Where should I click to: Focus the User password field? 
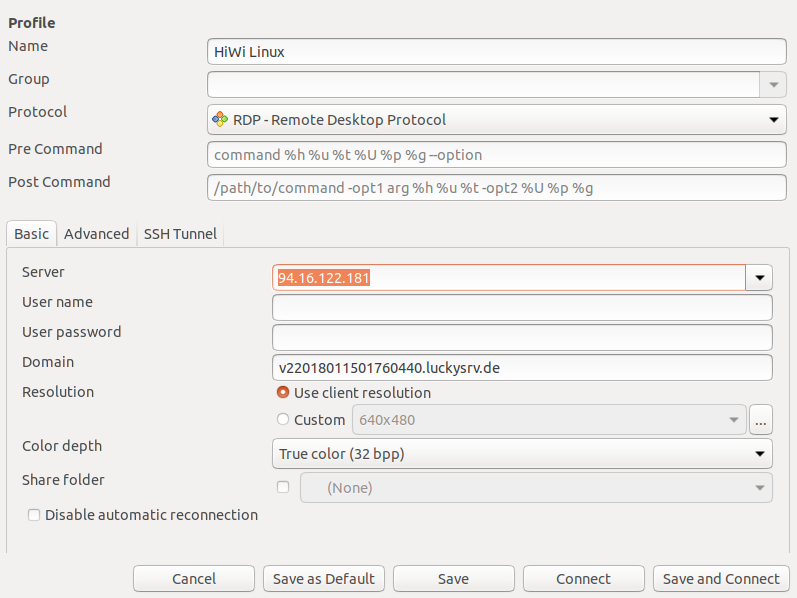[x=522, y=337]
